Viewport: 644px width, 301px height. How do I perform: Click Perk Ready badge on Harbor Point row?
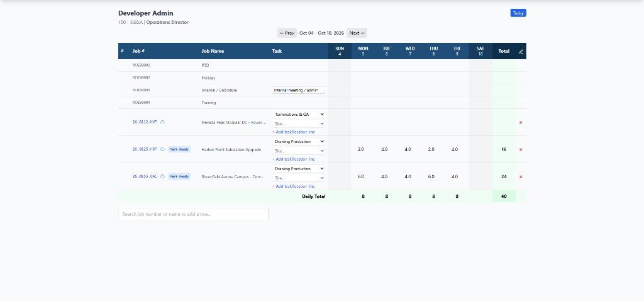click(179, 149)
